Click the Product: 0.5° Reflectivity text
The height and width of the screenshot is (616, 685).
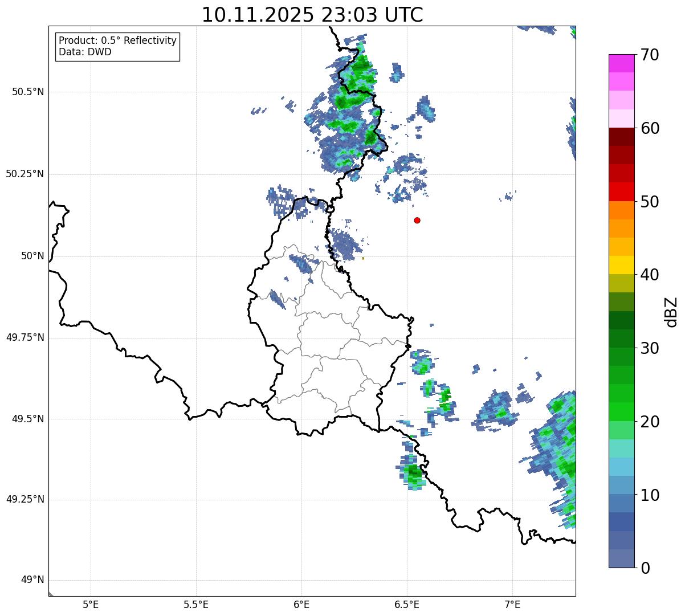pos(117,41)
